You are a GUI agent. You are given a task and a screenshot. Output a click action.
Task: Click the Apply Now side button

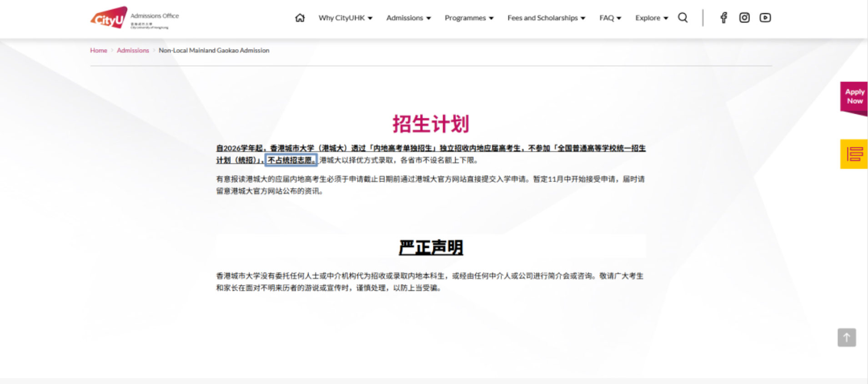pyautogui.click(x=854, y=96)
